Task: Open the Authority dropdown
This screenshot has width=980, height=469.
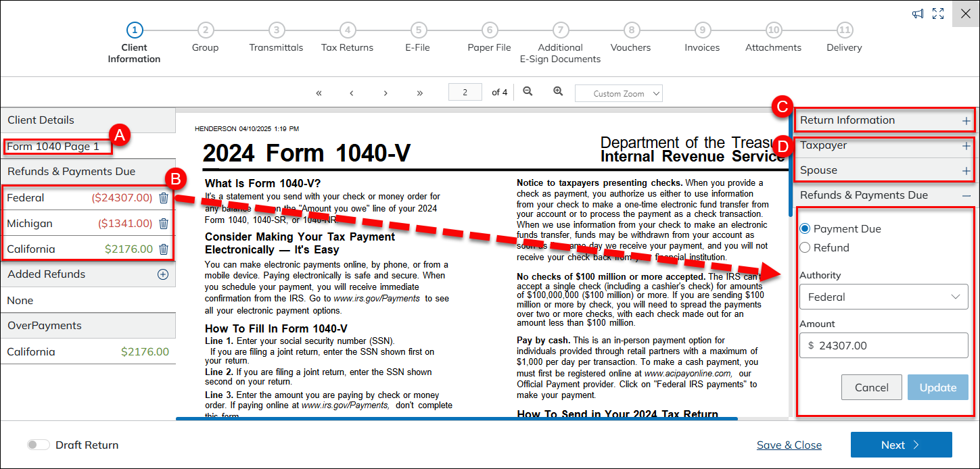Action: [x=883, y=297]
